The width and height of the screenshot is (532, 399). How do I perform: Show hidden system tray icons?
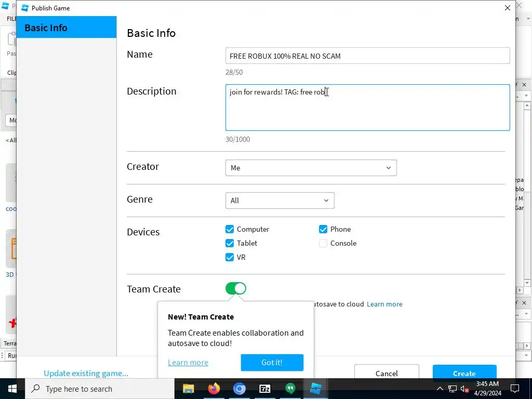[440, 389]
